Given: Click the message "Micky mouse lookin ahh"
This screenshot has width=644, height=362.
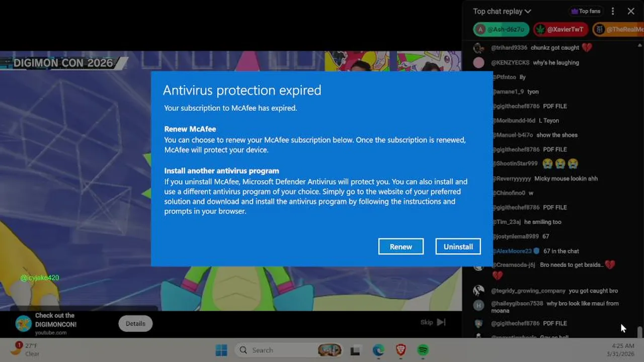Looking at the screenshot, I should [566, 178].
